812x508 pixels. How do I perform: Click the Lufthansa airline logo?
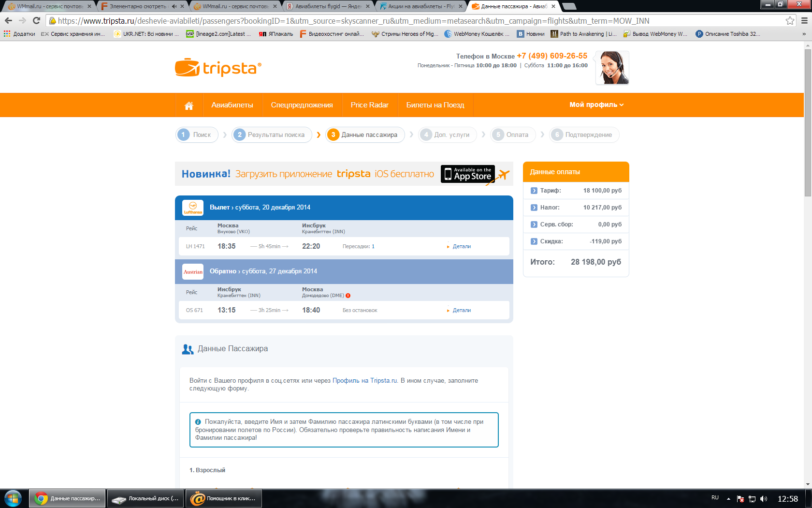[x=193, y=208]
